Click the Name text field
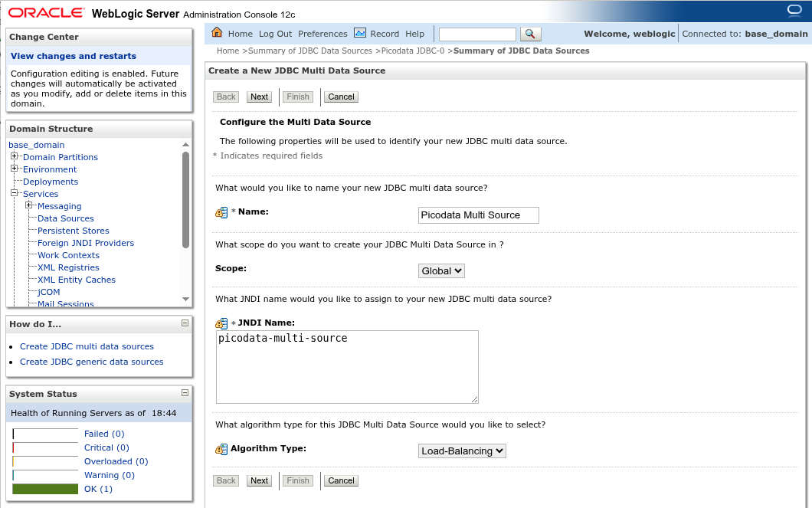 pos(478,215)
